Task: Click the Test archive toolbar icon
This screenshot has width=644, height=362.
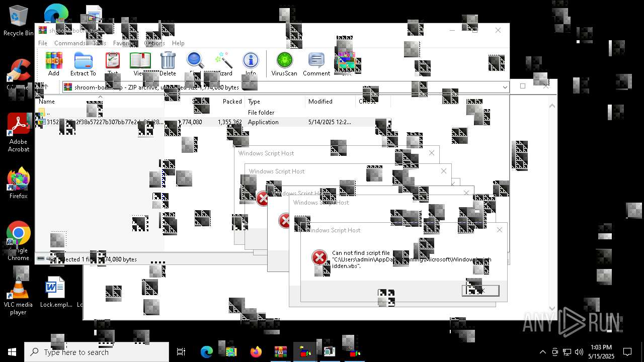Action: click(x=113, y=64)
